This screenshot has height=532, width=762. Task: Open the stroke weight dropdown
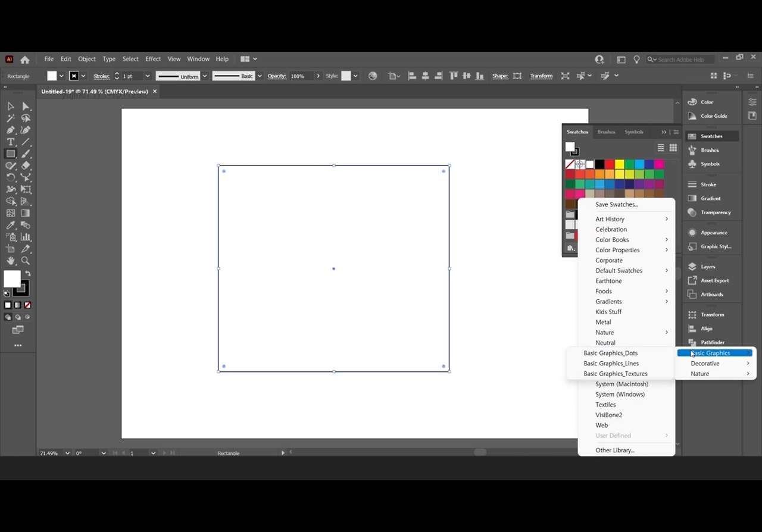point(148,76)
